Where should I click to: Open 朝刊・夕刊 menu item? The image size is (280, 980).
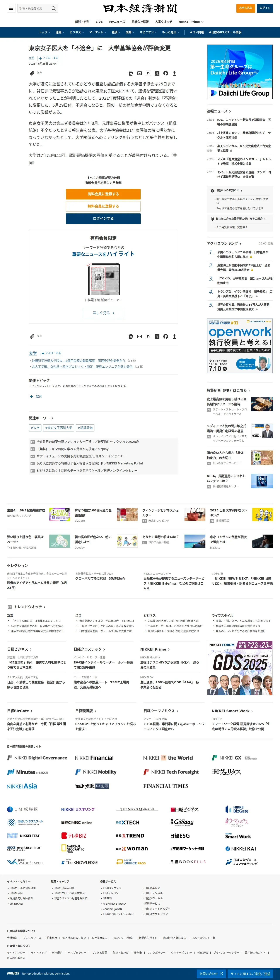tap(82, 22)
